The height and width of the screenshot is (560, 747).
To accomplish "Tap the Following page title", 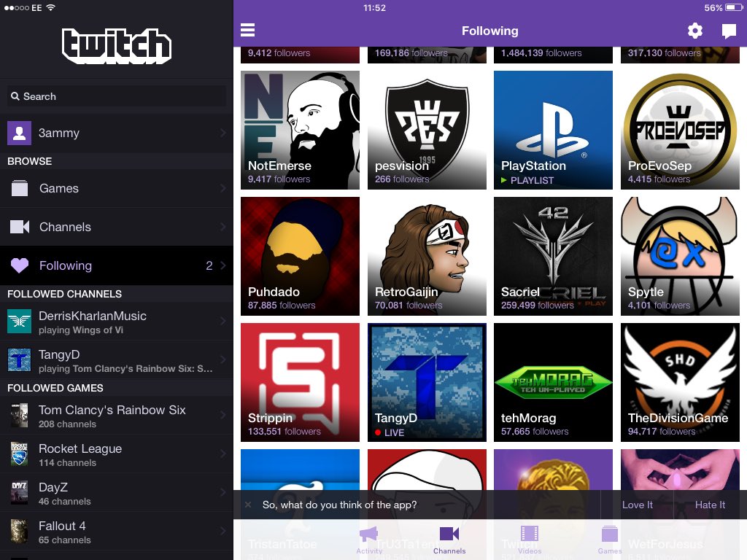I will 489,31.
